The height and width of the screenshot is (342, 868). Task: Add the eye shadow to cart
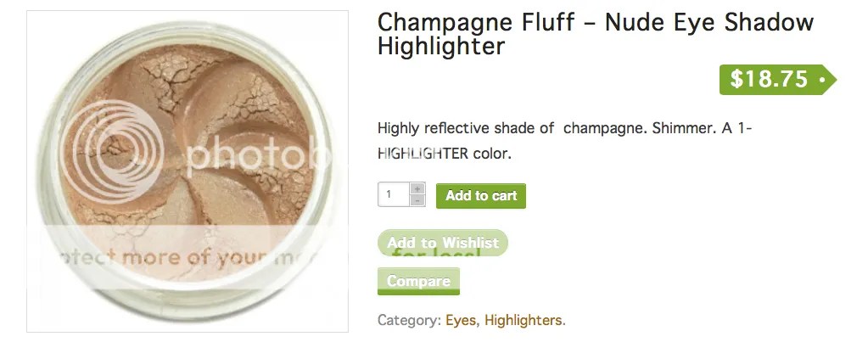[481, 196]
